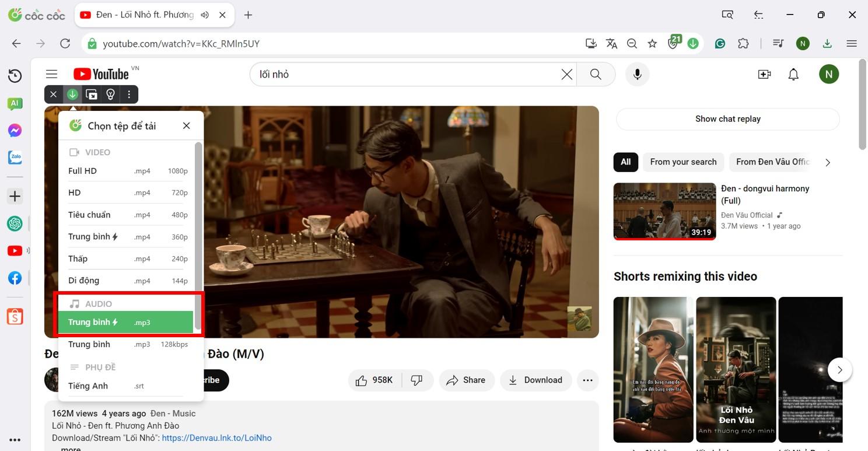868x451 pixels.
Task: Open YouTube notifications bell
Action: tap(793, 74)
